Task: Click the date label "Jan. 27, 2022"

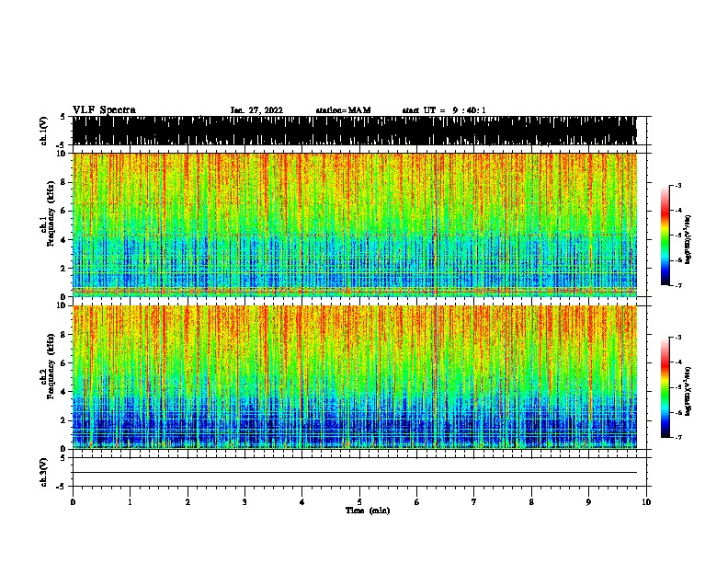Action: (x=256, y=110)
